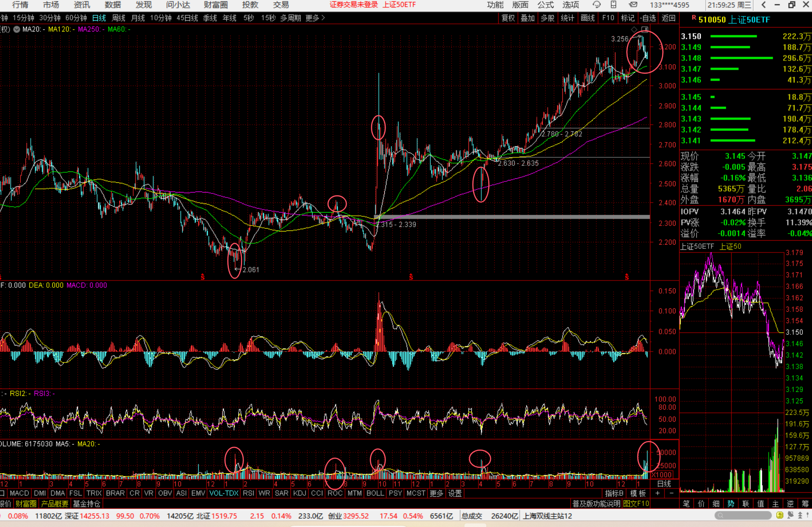Click the 图文F10 link

pos(636,504)
